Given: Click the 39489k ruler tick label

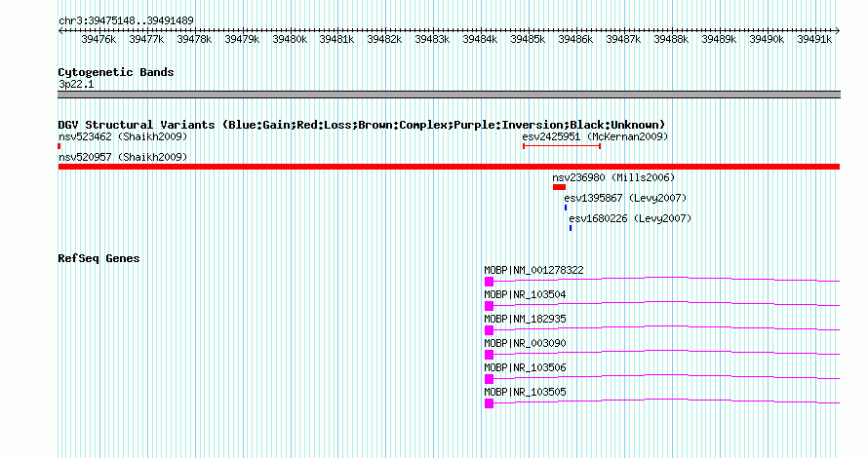Looking at the screenshot, I should coord(719,39).
